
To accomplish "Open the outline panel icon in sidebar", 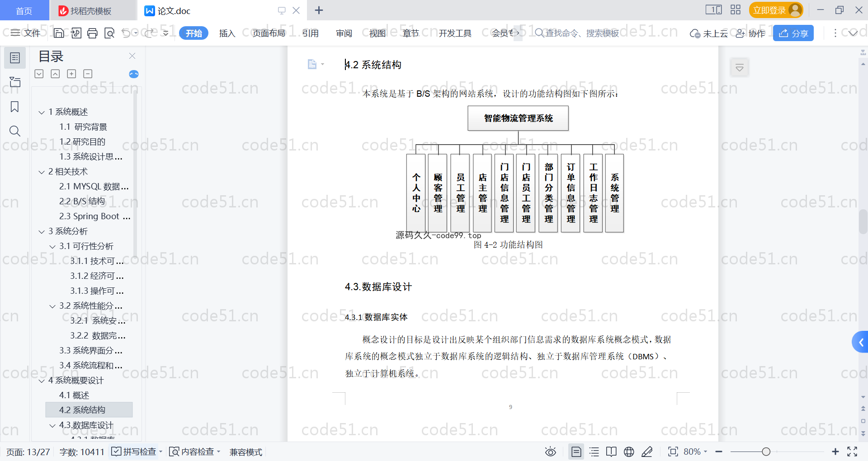I will click(15, 58).
